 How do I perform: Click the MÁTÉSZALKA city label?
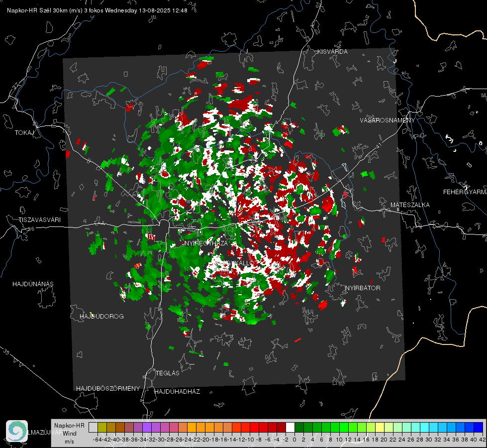pyautogui.click(x=410, y=205)
